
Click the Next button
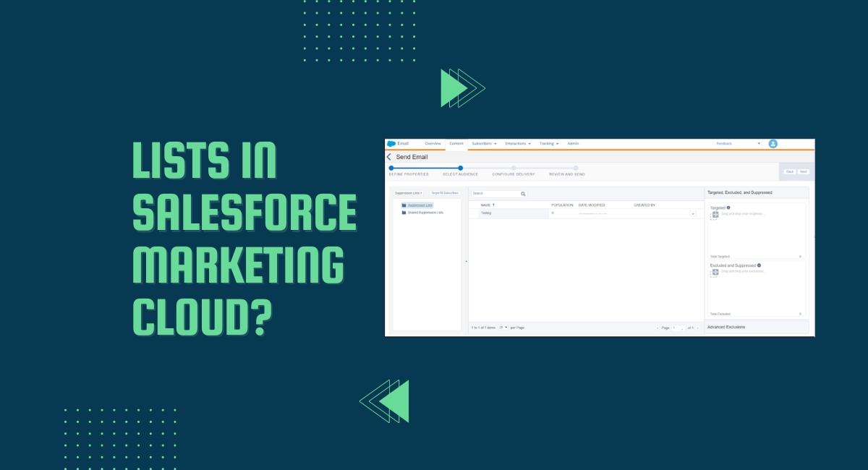(803, 171)
